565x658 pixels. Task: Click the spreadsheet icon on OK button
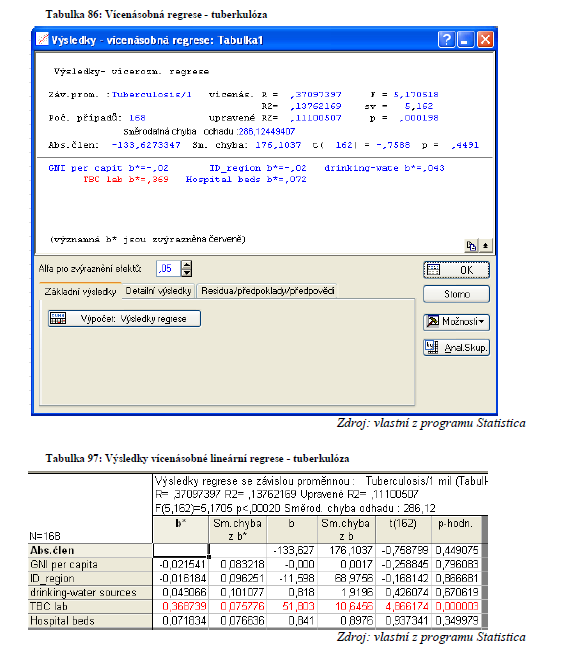(x=433, y=270)
